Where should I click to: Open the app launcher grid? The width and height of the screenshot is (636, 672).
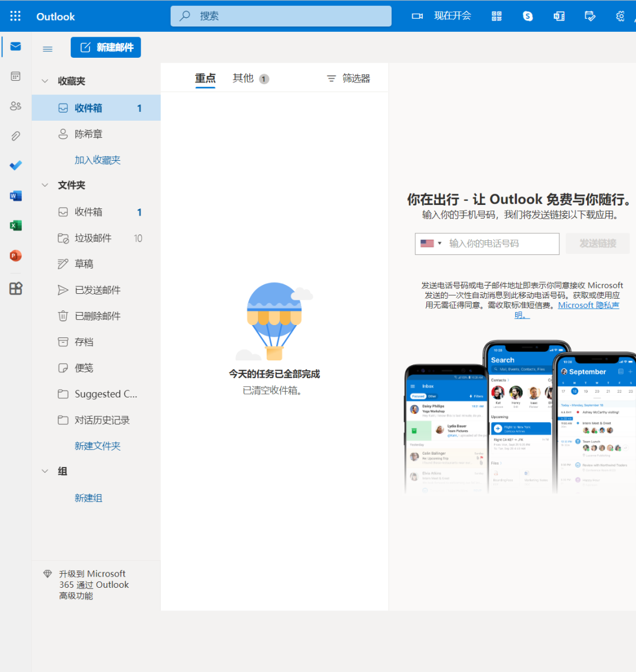click(x=15, y=16)
